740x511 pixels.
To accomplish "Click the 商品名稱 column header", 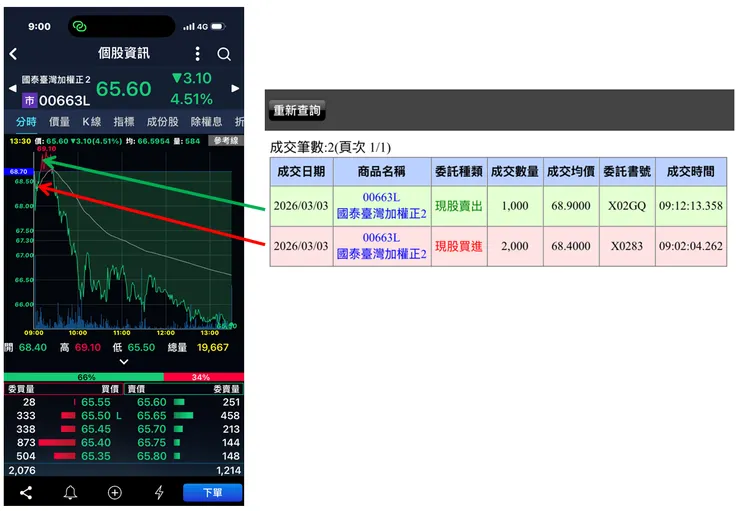I will [381, 172].
